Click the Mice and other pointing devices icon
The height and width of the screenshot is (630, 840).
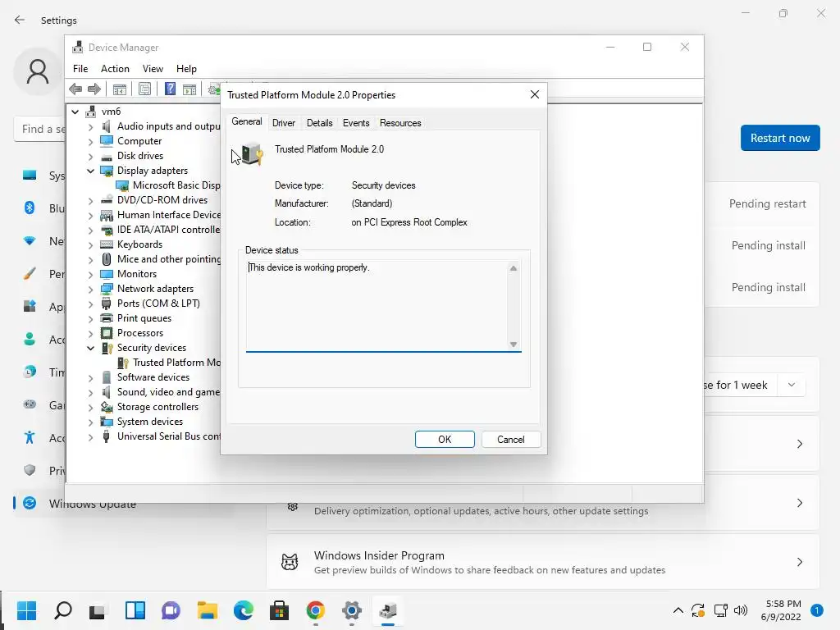[x=107, y=259]
